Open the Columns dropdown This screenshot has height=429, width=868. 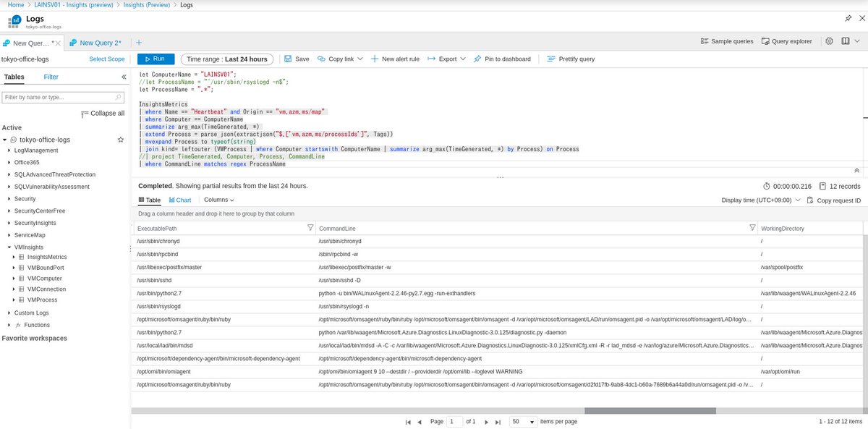218,200
